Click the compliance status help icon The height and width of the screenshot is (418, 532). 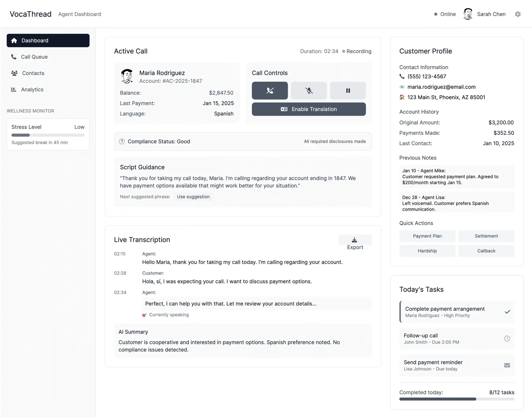[x=122, y=141]
